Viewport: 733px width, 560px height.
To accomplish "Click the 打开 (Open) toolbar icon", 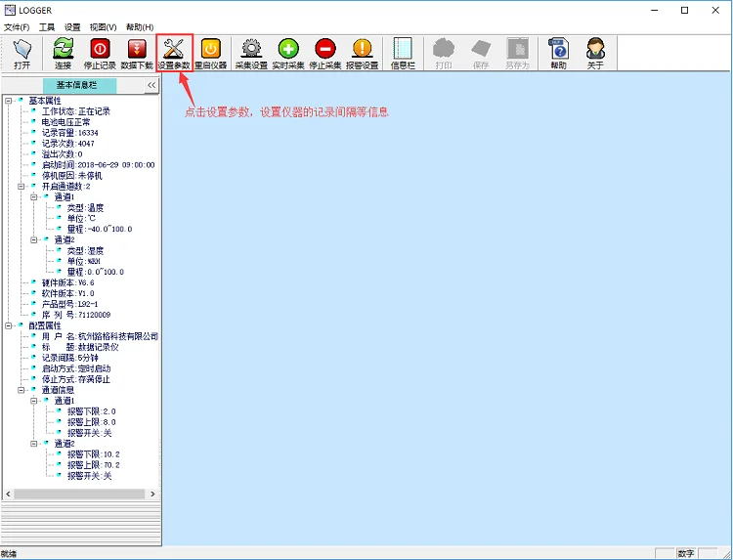I will [x=22, y=54].
